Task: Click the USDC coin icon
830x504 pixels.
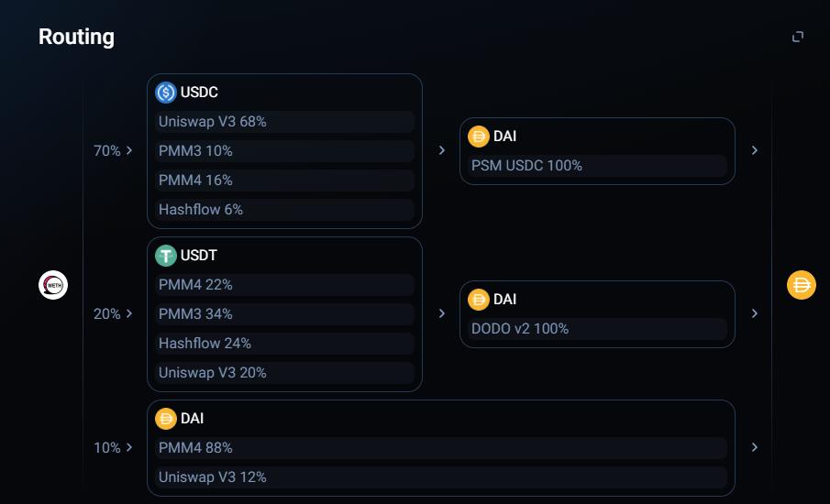Action: [166, 93]
